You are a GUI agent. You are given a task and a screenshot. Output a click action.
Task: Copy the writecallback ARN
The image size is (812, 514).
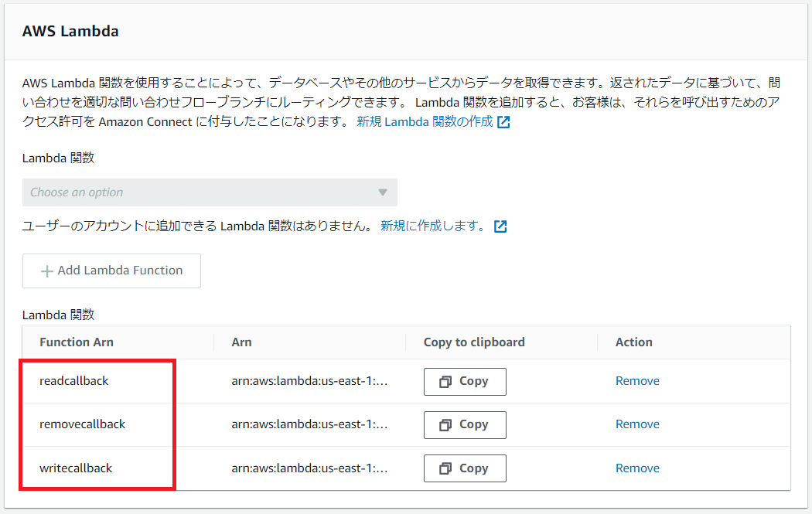click(x=465, y=468)
